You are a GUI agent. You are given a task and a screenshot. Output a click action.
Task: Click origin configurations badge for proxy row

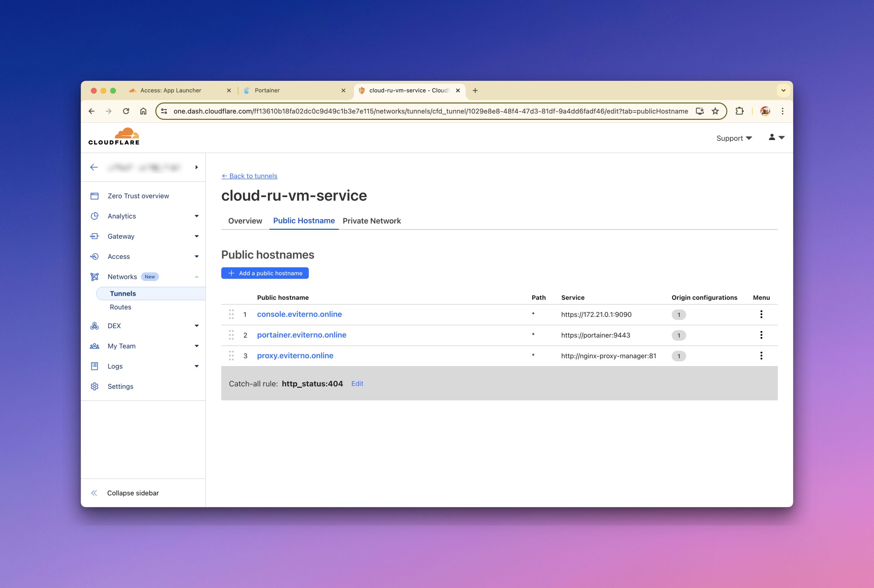[679, 356]
